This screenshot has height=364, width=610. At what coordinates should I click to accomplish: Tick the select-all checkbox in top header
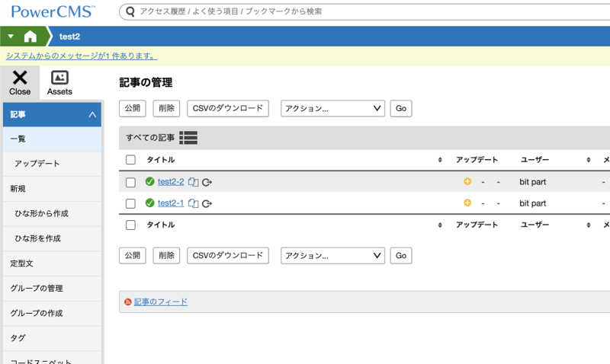click(130, 160)
